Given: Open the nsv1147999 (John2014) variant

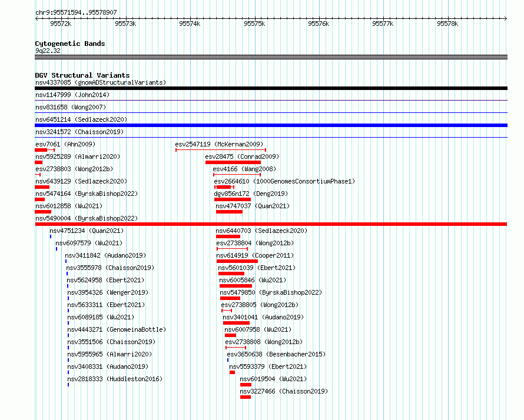Looking at the screenshot, I should (x=72, y=95).
